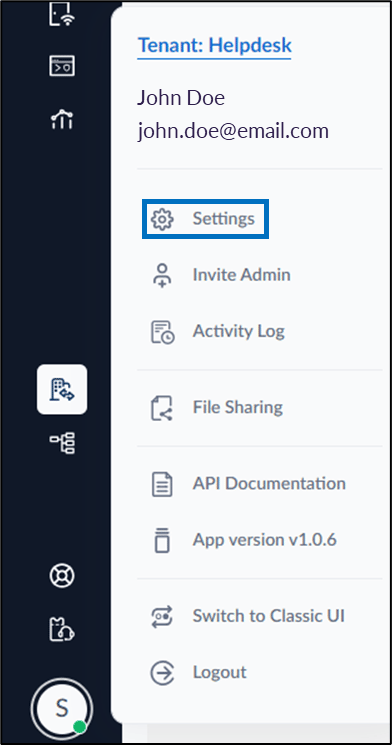
Task: Open the support headset sidebar icon
Action: 62,629
